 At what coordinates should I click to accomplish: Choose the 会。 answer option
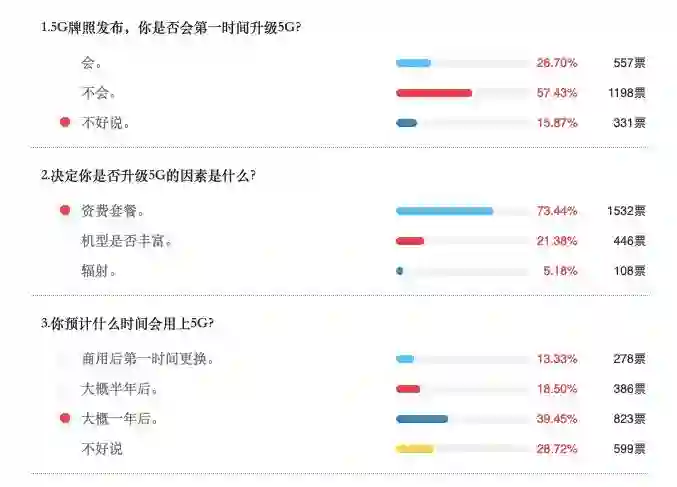tap(92, 63)
